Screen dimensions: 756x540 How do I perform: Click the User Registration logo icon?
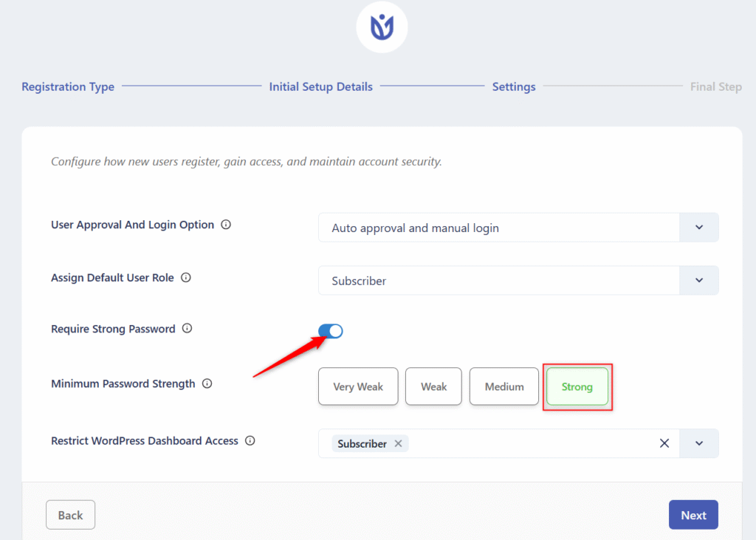(x=382, y=27)
